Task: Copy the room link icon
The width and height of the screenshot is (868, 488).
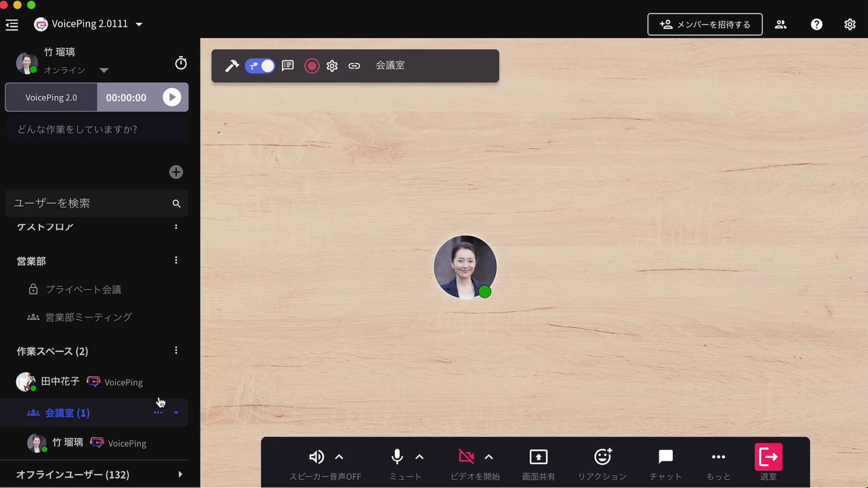Action: pyautogui.click(x=354, y=66)
